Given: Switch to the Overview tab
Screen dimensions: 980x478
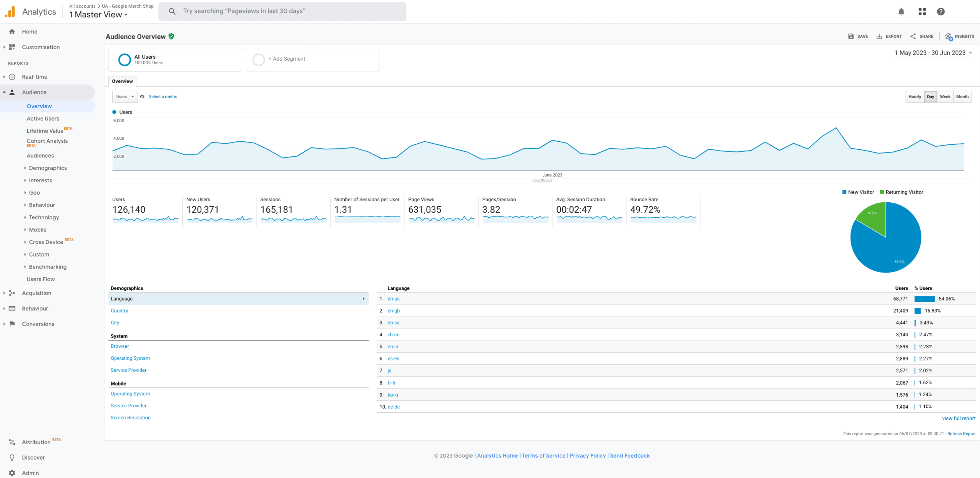Looking at the screenshot, I should pos(122,81).
